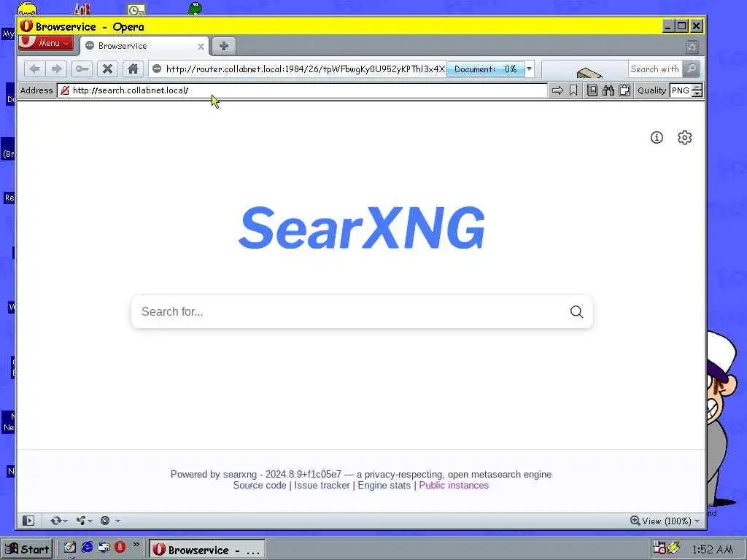Viewport: 747px width, 560px height.
Task: Launch Opera from quick launch
Action: pyautogui.click(x=120, y=547)
